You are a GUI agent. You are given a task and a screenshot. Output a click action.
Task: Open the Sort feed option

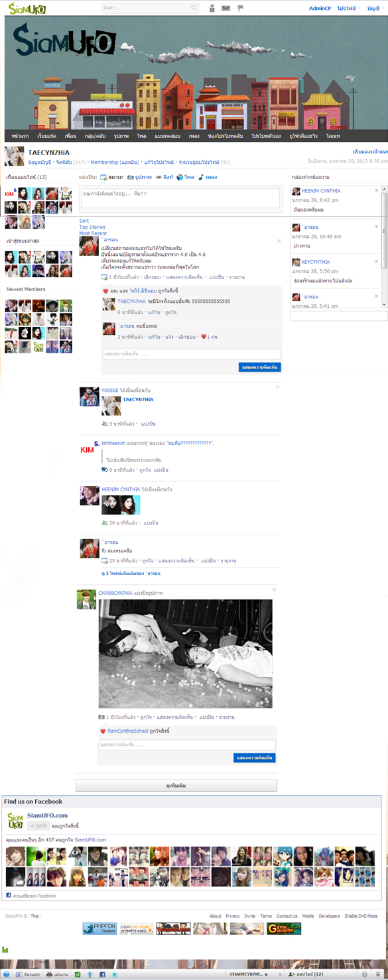pyautogui.click(x=84, y=221)
